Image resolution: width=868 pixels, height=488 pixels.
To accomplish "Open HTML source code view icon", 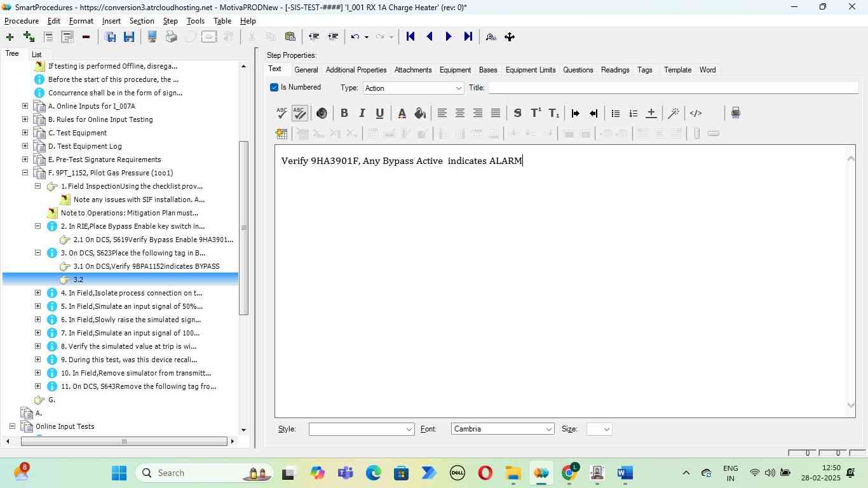I will point(696,113).
